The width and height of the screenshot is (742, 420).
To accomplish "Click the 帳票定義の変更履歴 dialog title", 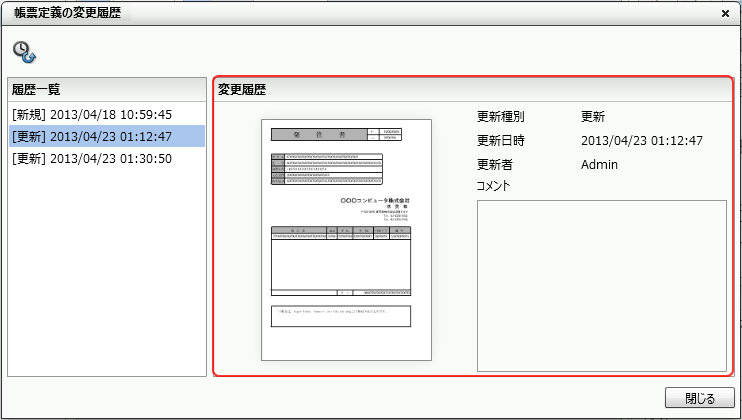I will [x=68, y=13].
